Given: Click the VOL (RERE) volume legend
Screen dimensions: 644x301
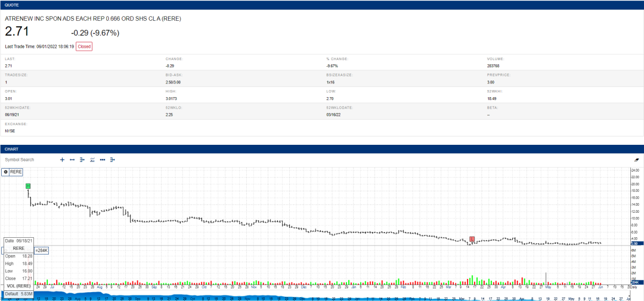Looking at the screenshot, I should [18, 286].
